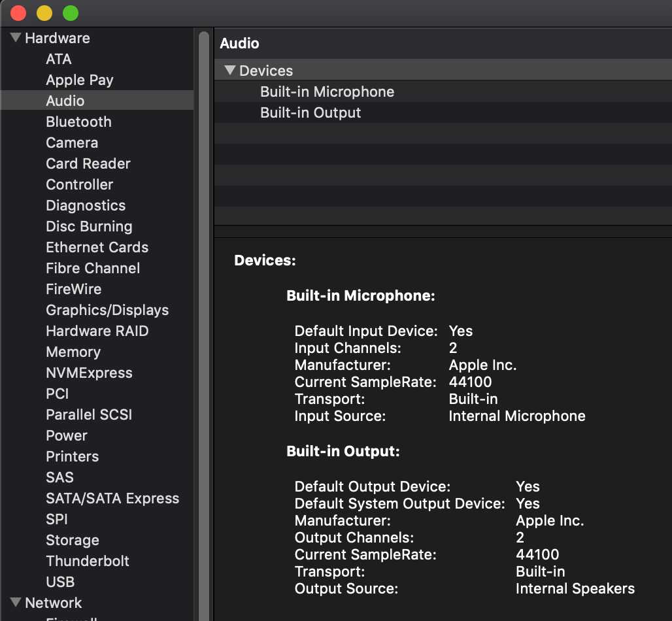View the Card Reader information

click(88, 163)
